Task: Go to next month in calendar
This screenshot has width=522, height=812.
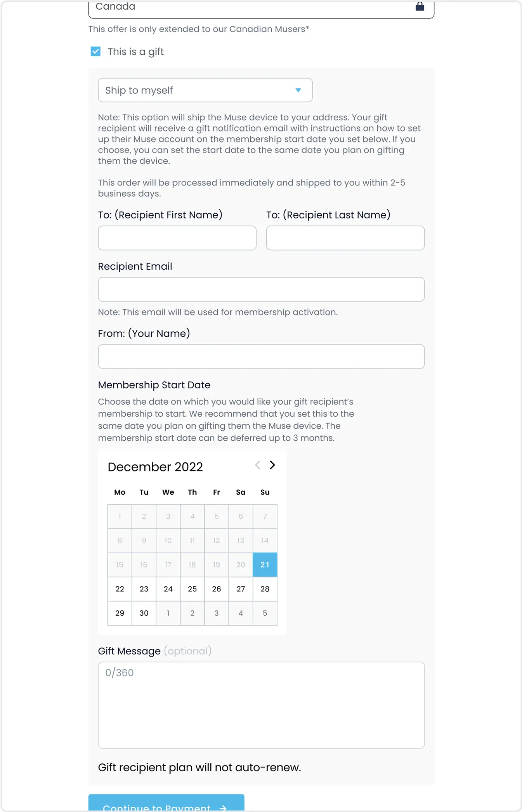Action: (272, 465)
